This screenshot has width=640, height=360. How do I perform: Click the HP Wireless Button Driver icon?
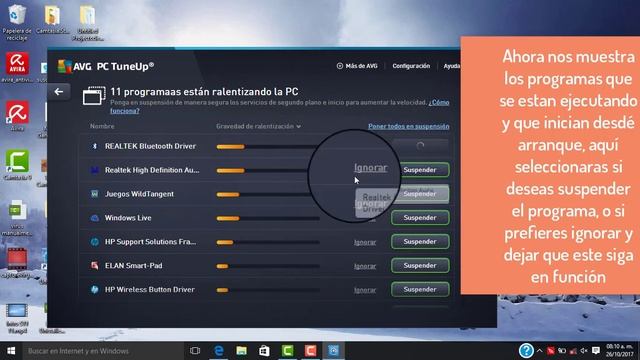tap(94, 289)
